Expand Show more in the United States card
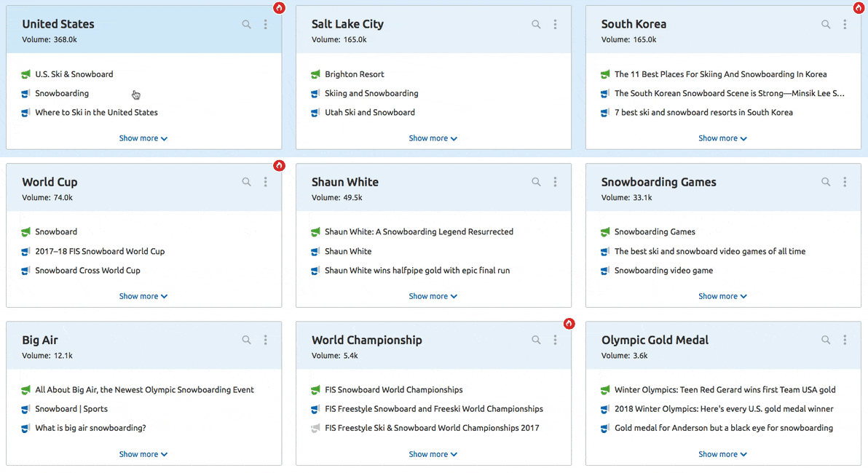 [x=143, y=138]
